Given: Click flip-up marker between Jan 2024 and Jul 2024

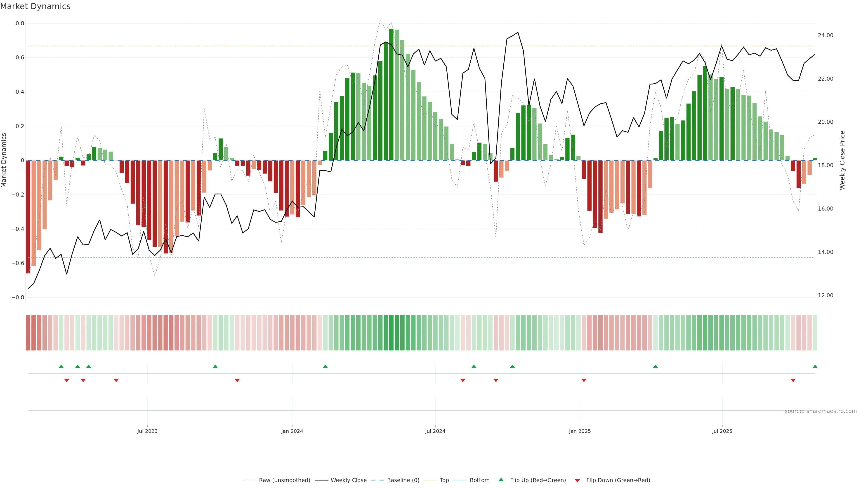Looking at the screenshot, I should click(x=325, y=366).
